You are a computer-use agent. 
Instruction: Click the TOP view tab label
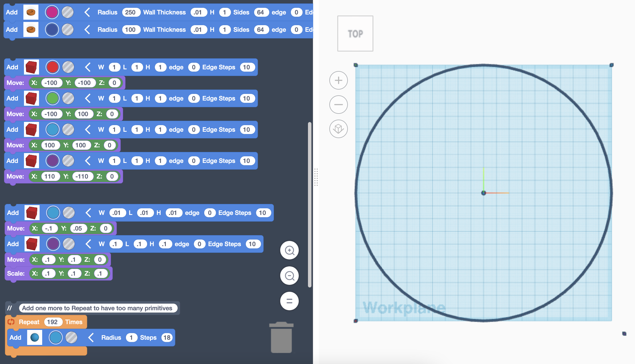click(x=355, y=34)
